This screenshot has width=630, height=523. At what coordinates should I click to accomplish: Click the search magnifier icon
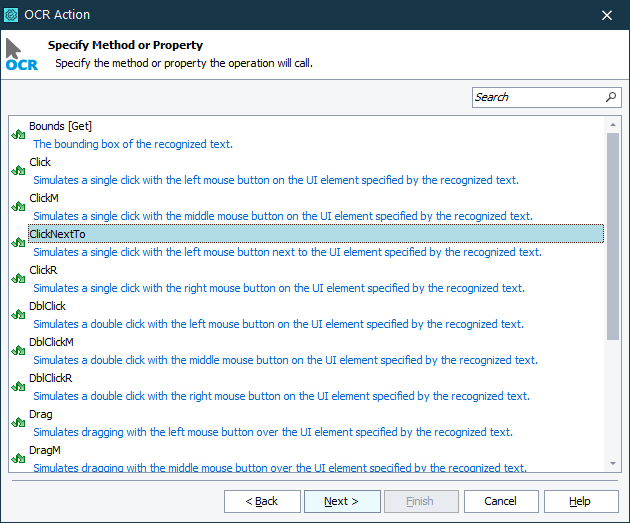(611, 97)
